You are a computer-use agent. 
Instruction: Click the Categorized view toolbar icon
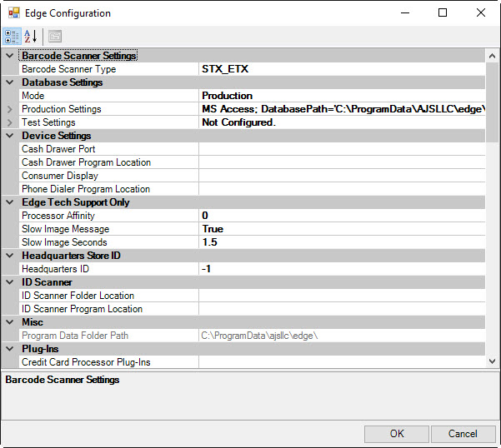click(x=13, y=36)
